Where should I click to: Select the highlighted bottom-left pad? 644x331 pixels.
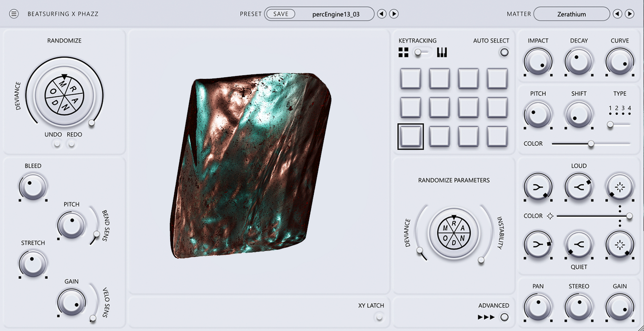[x=410, y=137]
